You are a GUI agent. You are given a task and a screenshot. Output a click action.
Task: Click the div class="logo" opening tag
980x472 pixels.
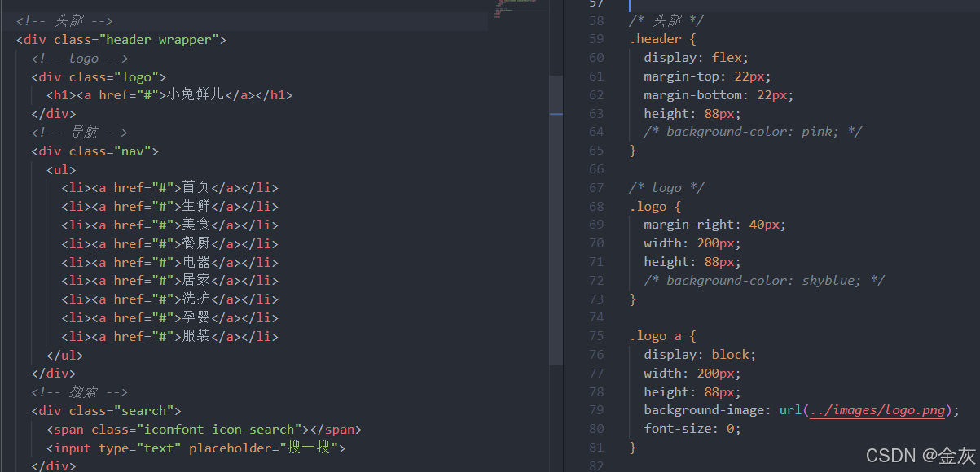pyautogui.click(x=99, y=76)
